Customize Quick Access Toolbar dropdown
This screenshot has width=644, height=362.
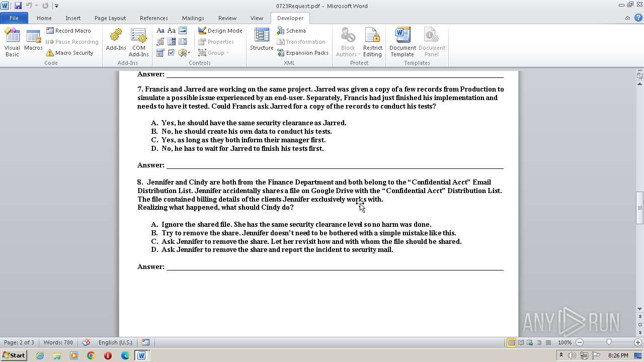tap(56, 6)
